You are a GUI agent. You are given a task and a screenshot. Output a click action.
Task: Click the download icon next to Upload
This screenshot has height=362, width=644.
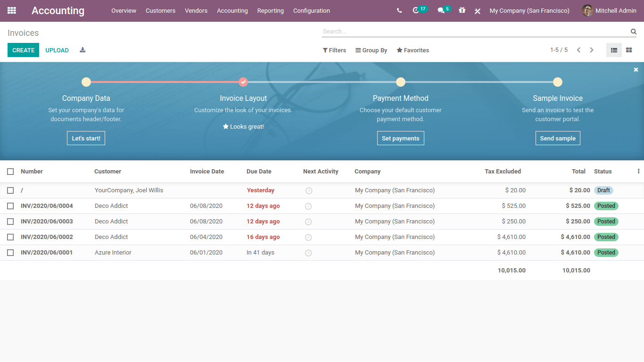[x=83, y=50]
